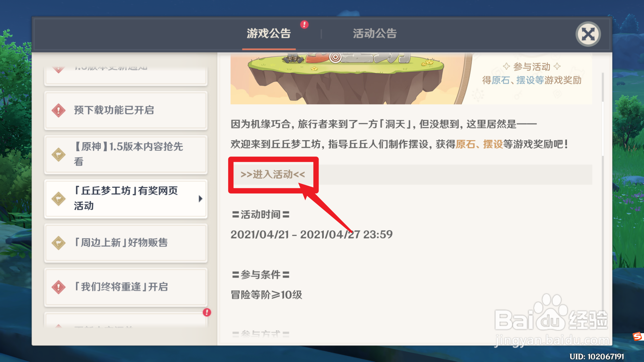Select 「丘丘梦工坊」有奖网页活动 entry
Screen dimensions: 644x362
(126, 199)
